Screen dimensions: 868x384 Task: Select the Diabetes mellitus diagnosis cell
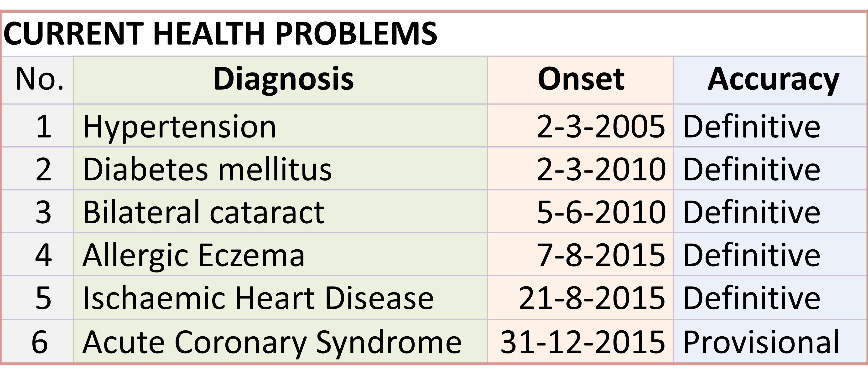coord(207,169)
